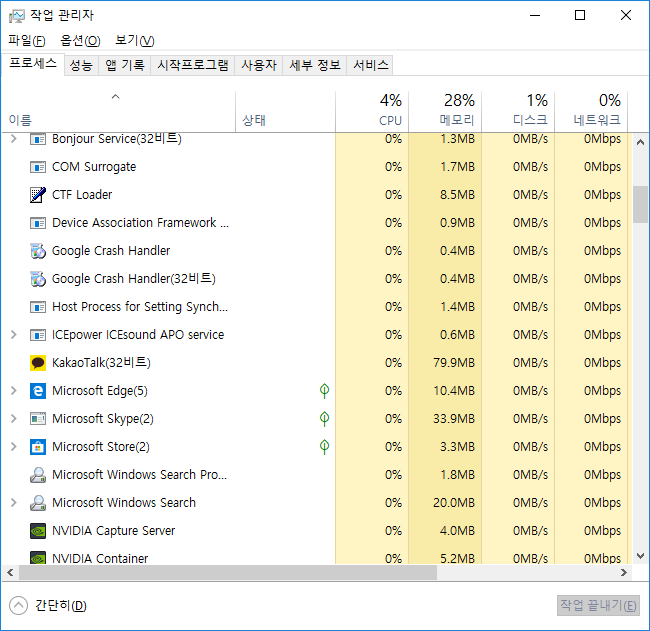Click the horizontal scrollbar right arrow
The image size is (650, 631).
(623, 573)
